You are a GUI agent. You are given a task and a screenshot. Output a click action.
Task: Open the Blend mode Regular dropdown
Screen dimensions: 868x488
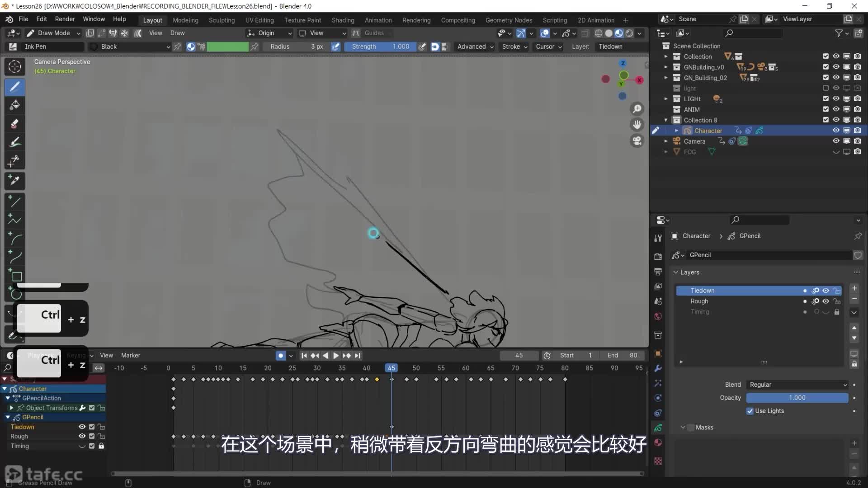pos(797,385)
